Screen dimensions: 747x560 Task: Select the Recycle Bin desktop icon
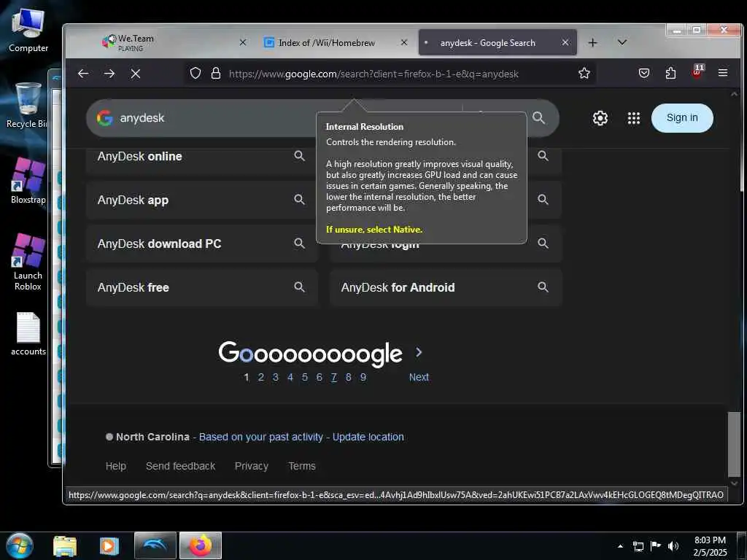tap(27, 105)
